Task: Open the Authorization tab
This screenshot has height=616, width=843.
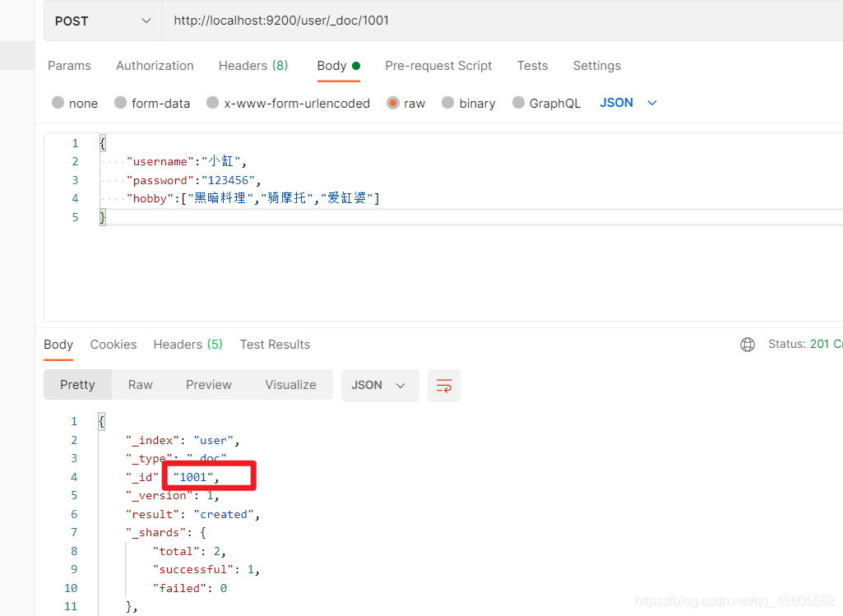Action: (155, 66)
